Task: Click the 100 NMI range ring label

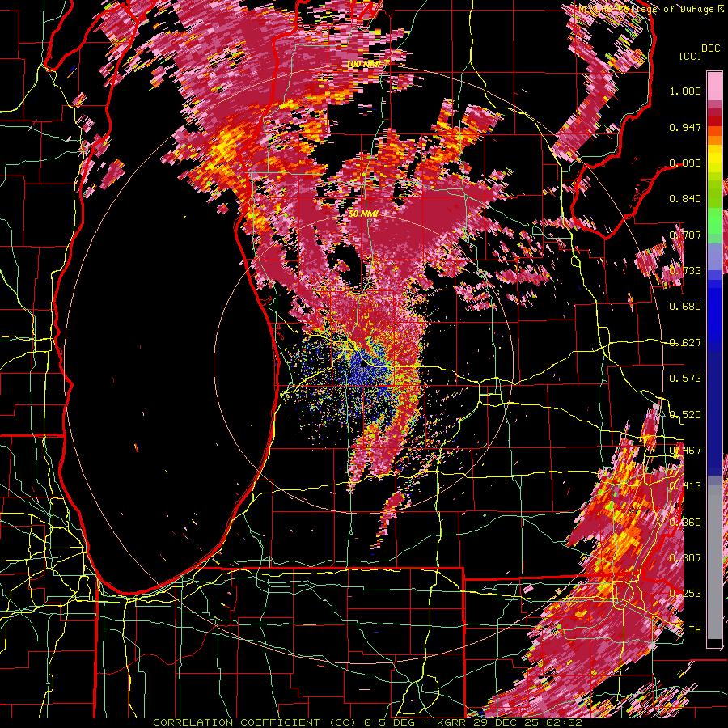Action: point(363,64)
